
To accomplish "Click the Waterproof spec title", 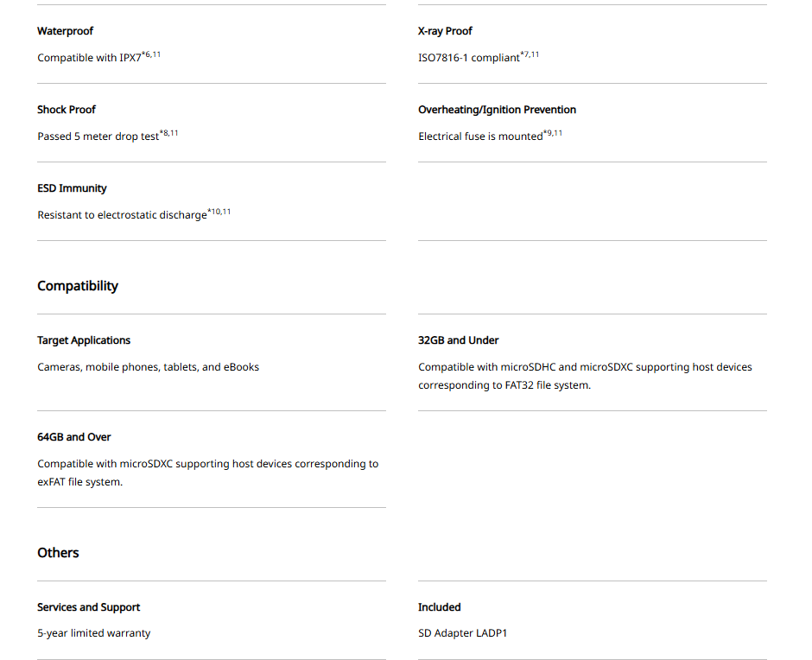I will pos(66,31).
